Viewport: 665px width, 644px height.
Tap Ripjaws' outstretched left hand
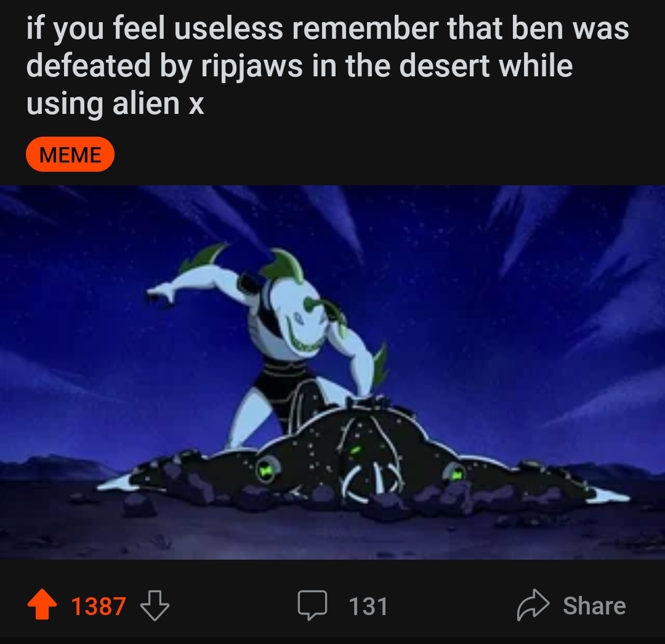click(x=159, y=295)
